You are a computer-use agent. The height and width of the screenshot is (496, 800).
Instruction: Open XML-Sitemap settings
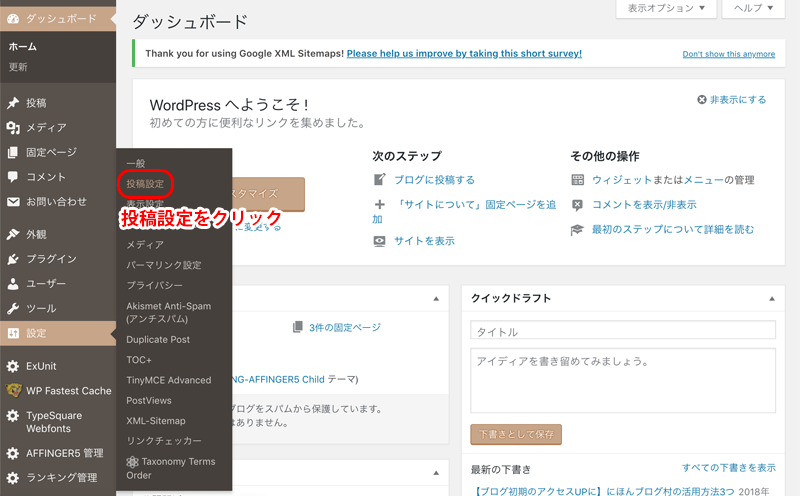(156, 421)
